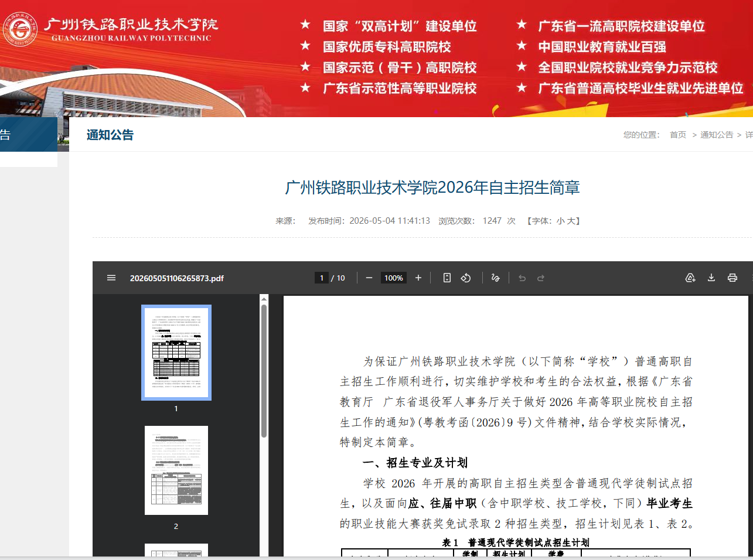Download the PDF file
Viewport: 753px width, 560px height.
point(711,278)
